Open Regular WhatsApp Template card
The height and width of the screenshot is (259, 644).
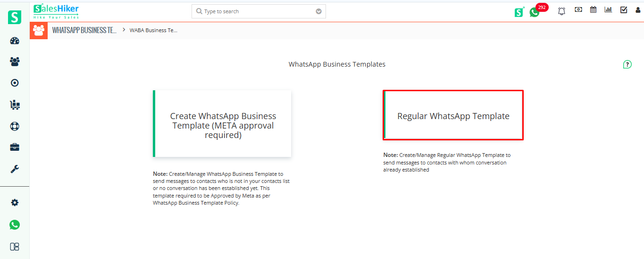click(x=453, y=115)
